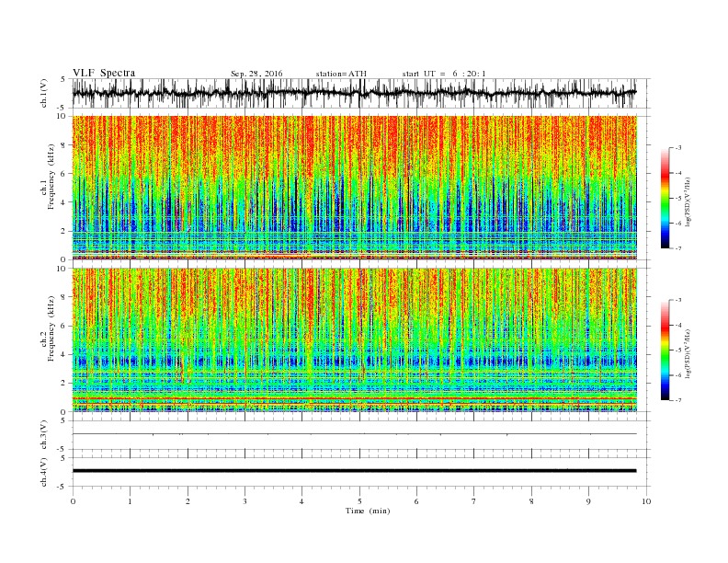The width and height of the screenshot is (728, 563).
Task: Click the ch.3 flat signal line
Action: click(x=354, y=434)
